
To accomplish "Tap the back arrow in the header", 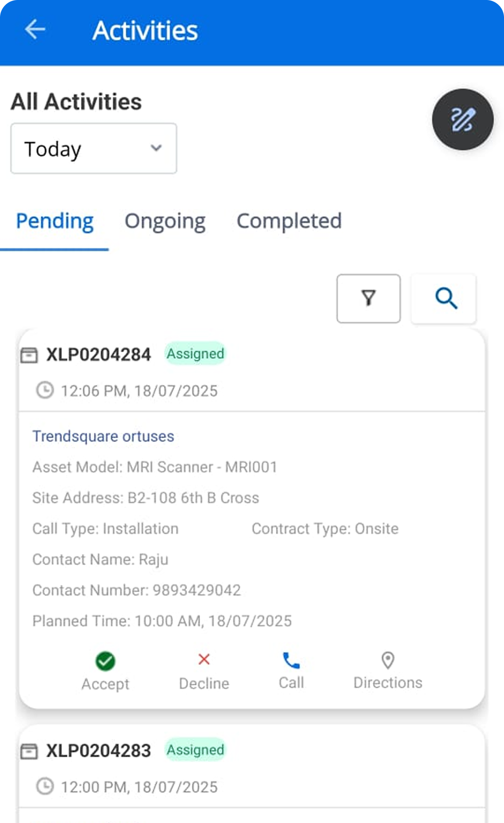I will (35, 30).
